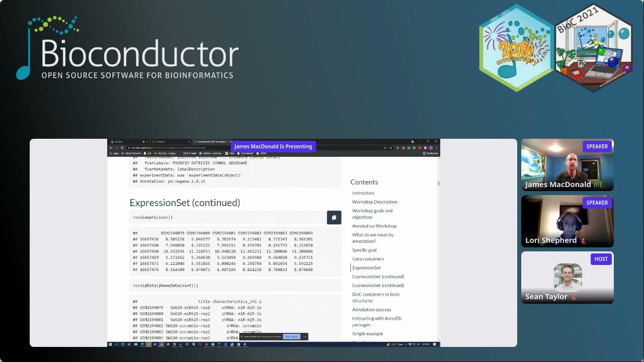
Task: Open the Chrome three-dot menu
Action: point(437,148)
